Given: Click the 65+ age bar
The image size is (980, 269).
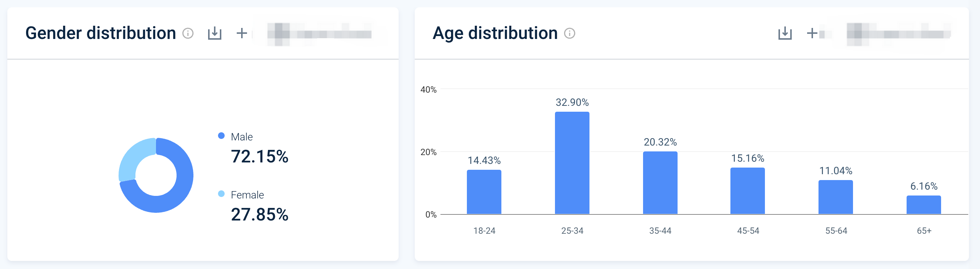Looking at the screenshot, I should coord(923,205).
